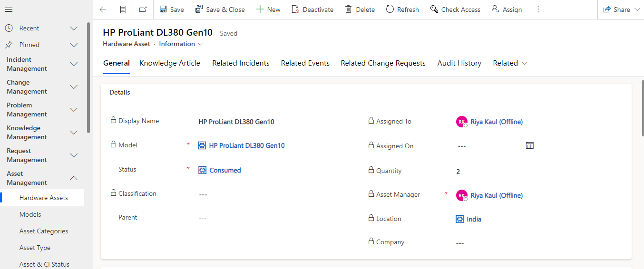644x269 pixels.
Task: Open the HP ProLiant DL380 Gen10 model link
Action: [247, 145]
